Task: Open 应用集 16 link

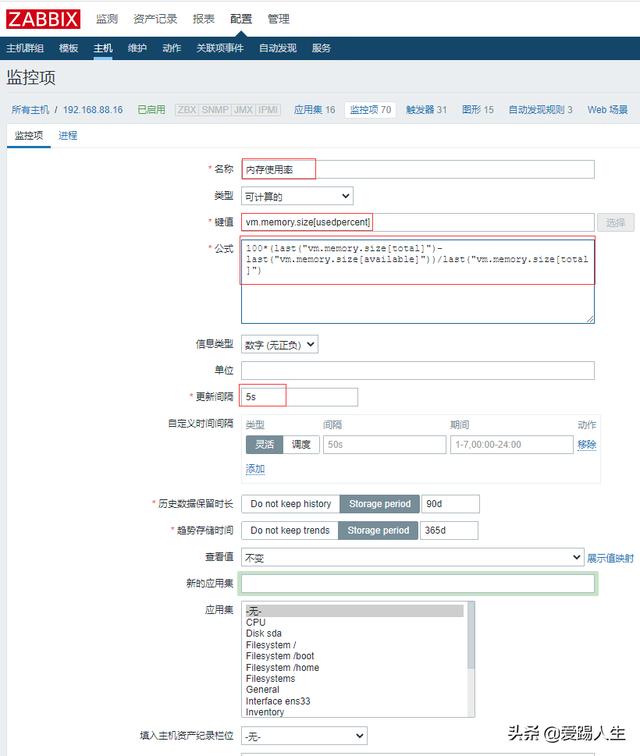Action: [x=314, y=110]
